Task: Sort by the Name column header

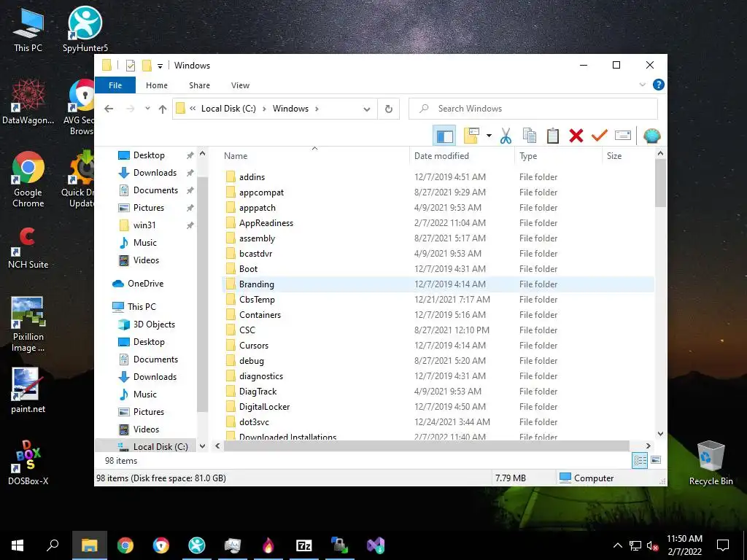Action: tap(315, 156)
